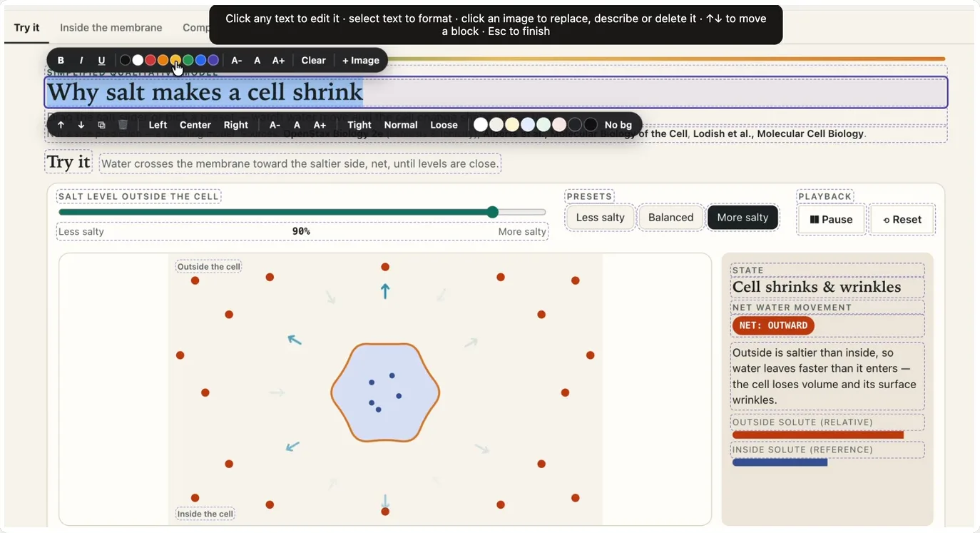Pick the blue text color swatch
The image size is (980, 533).
tap(200, 61)
